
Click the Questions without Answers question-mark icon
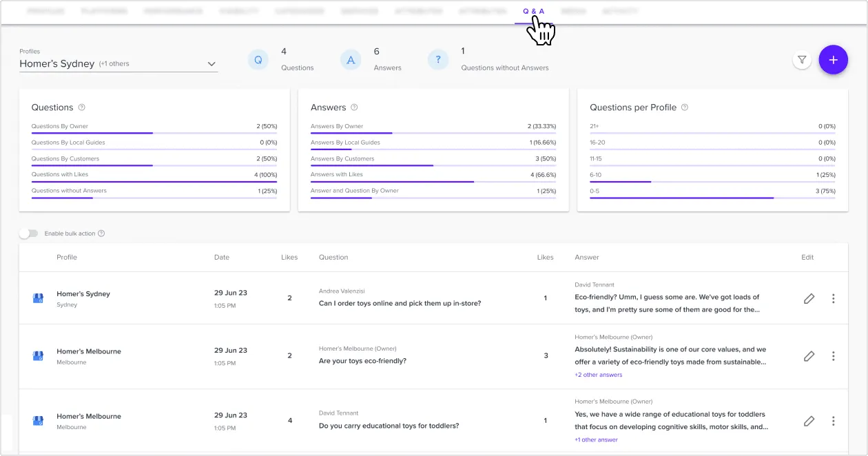coord(438,60)
